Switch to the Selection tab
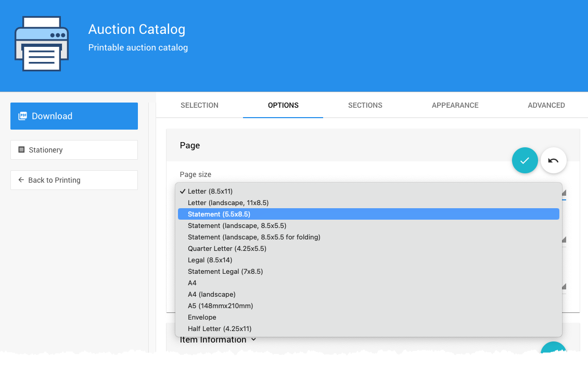 (x=199, y=105)
